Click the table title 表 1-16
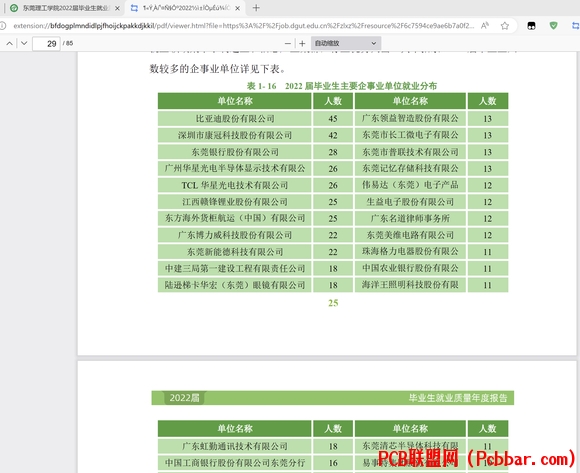The width and height of the screenshot is (580, 473). [x=341, y=86]
